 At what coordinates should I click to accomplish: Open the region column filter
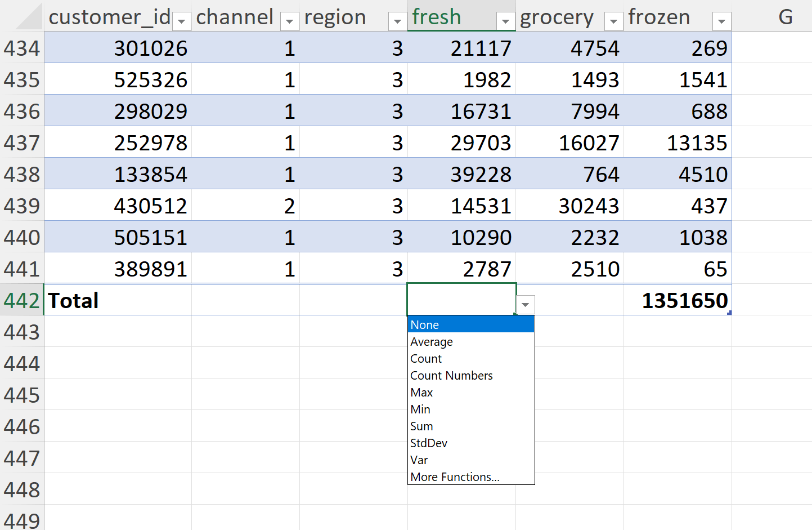click(x=397, y=20)
